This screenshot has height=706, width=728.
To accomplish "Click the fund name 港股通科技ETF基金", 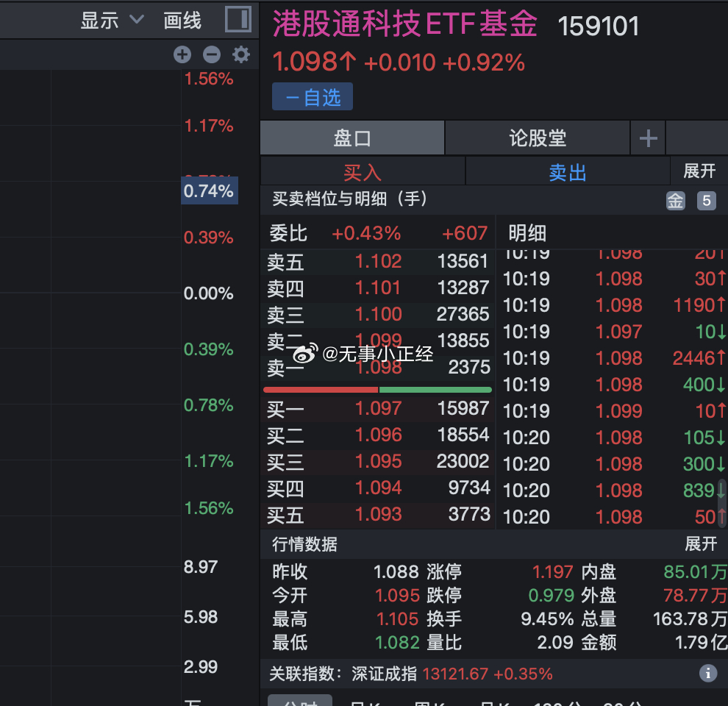I will click(405, 24).
